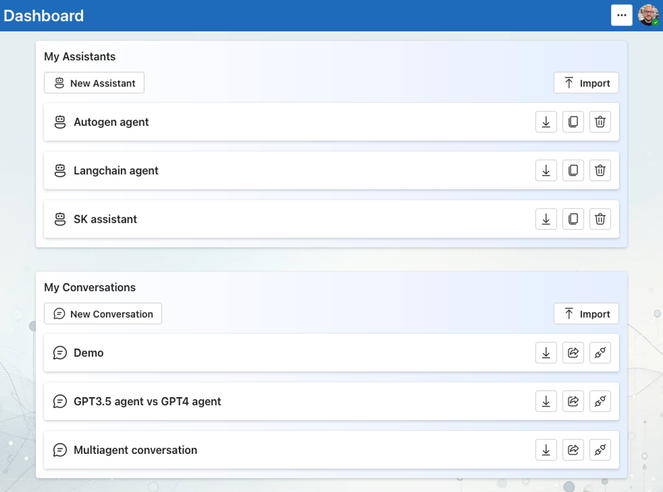The height and width of the screenshot is (492, 663).
Task: Export the Langchain agent assistant
Action: [546, 170]
